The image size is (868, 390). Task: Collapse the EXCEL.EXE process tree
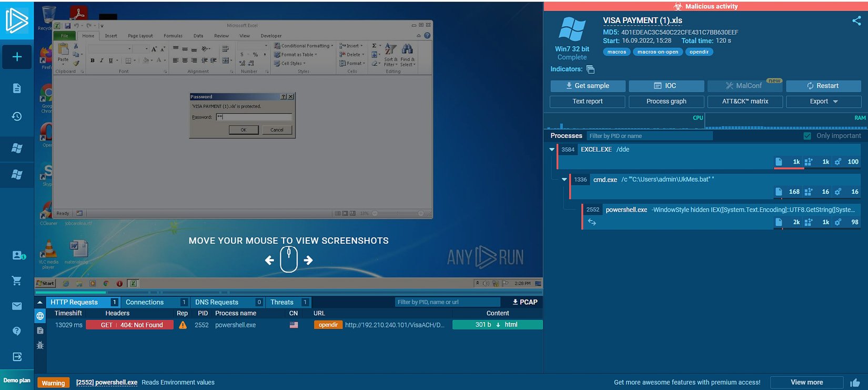[552, 149]
